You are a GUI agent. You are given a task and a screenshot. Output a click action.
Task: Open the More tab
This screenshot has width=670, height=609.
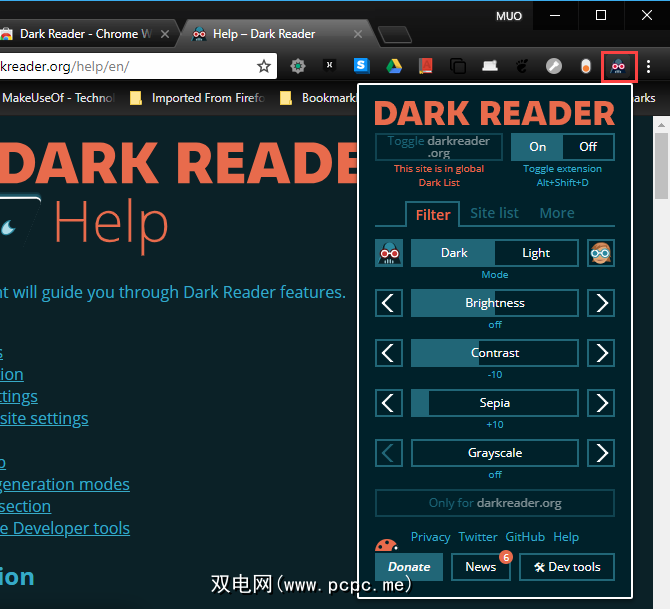coord(557,213)
